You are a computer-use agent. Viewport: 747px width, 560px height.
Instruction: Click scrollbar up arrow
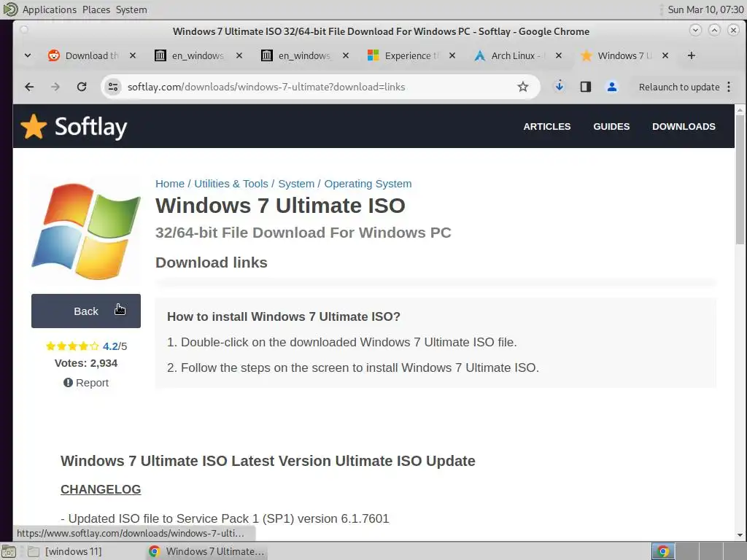[x=740, y=110]
